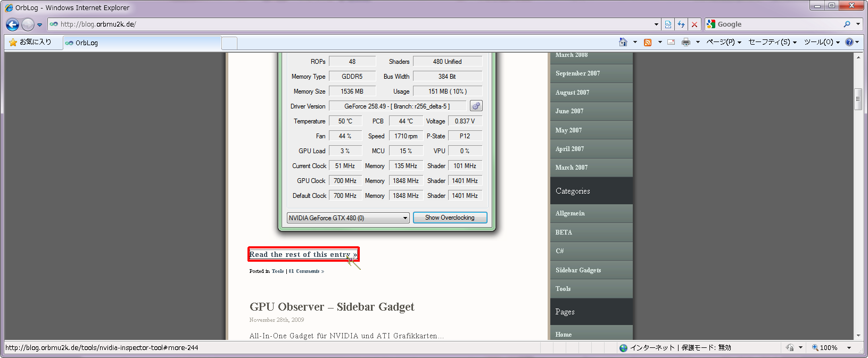Click the scrollbar up arrow
868x358 pixels.
[858, 57]
